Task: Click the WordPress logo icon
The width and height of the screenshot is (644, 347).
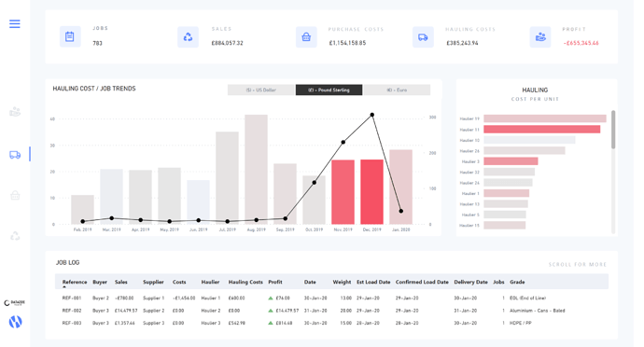Action: [15, 322]
